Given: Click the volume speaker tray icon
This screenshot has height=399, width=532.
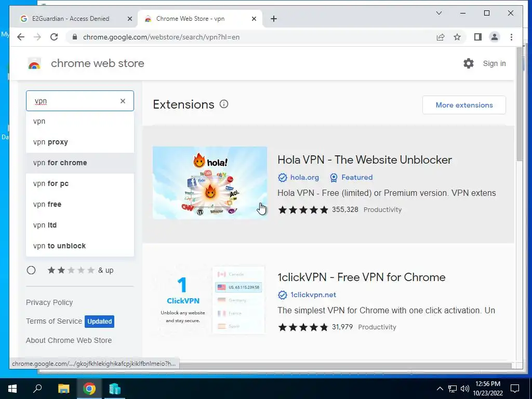Looking at the screenshot, I should (x=465, y=389).
